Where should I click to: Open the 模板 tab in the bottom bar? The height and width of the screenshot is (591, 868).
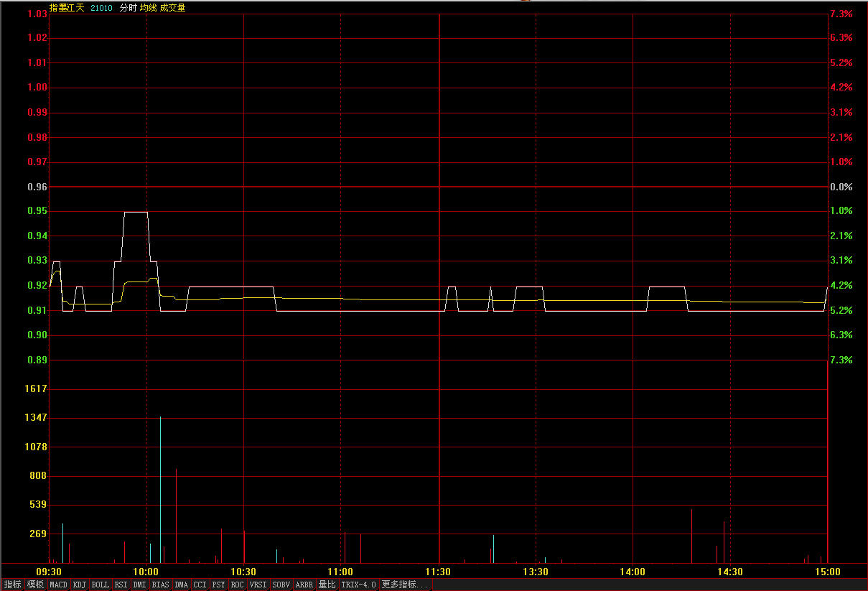[35, 585]
